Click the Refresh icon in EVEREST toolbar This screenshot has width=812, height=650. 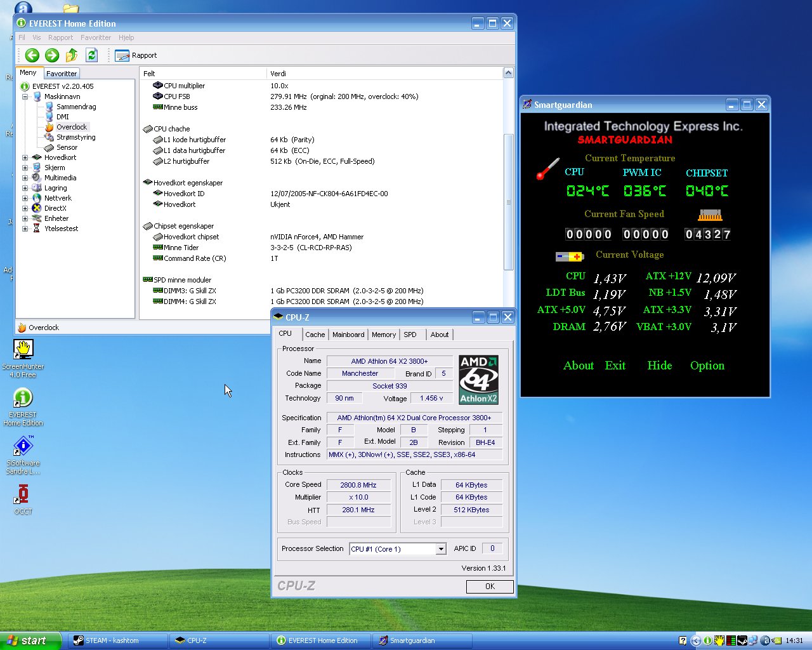pos(91,55)
